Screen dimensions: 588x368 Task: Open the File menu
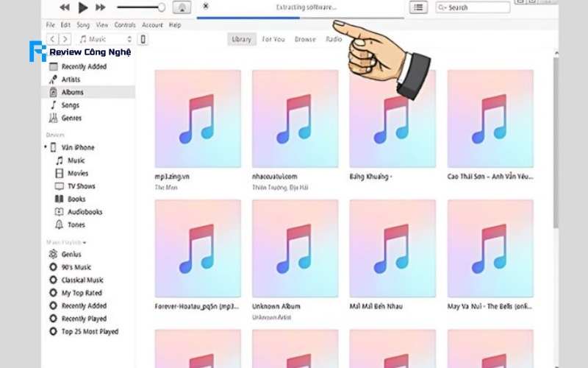(x=50, y=25)
